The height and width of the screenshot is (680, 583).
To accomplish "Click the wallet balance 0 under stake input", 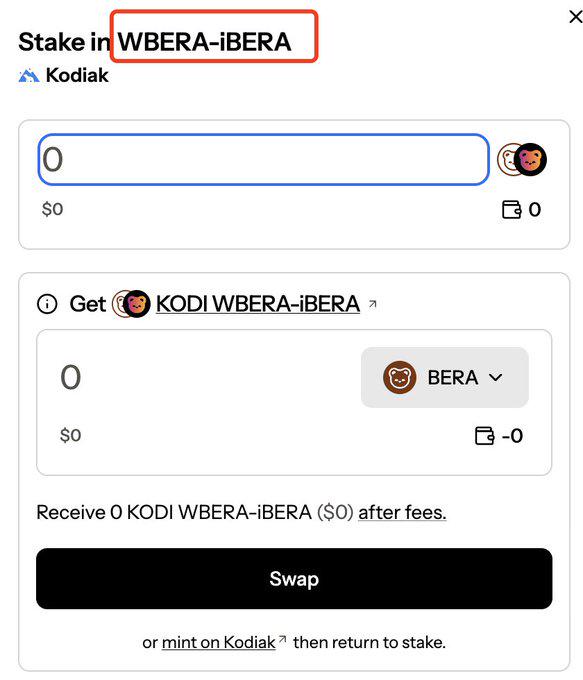I will pos(535,209).
